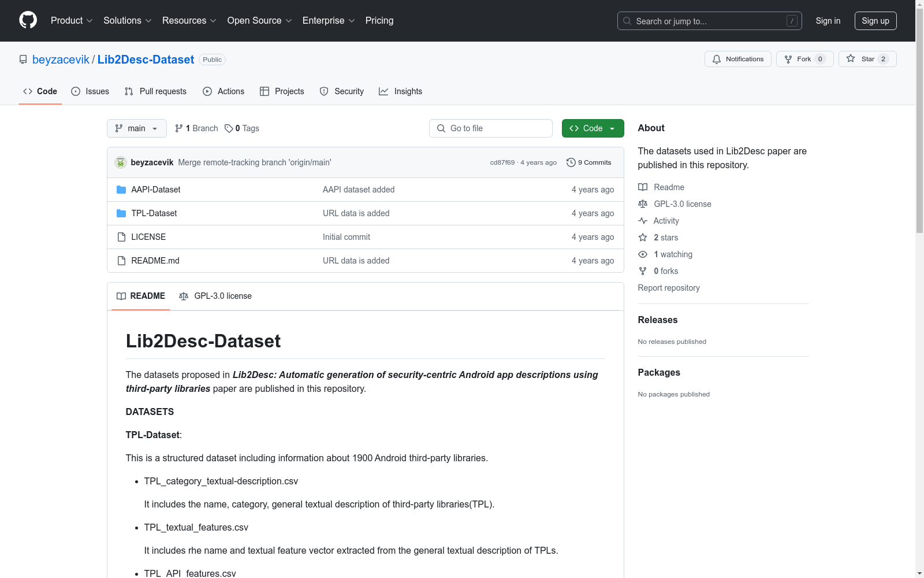Click the search icon in the top search bar
This screenshot has height=578, width=924.
(627, 21)
